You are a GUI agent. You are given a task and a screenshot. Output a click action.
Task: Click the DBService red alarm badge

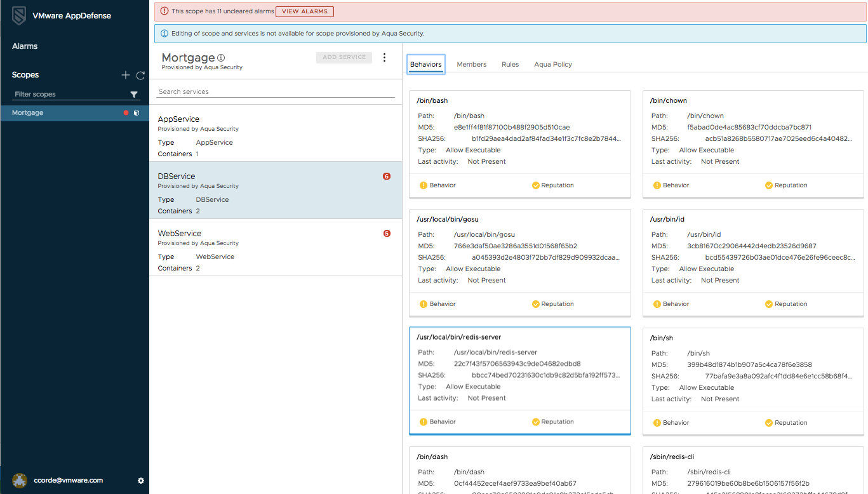pyautogui.click(x=387, y=177)
